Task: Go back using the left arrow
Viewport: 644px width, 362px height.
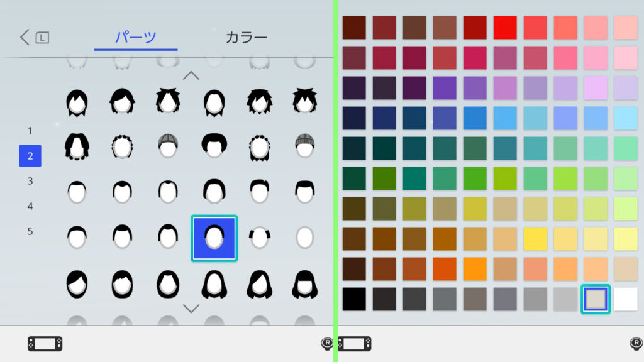Action: 25,37
